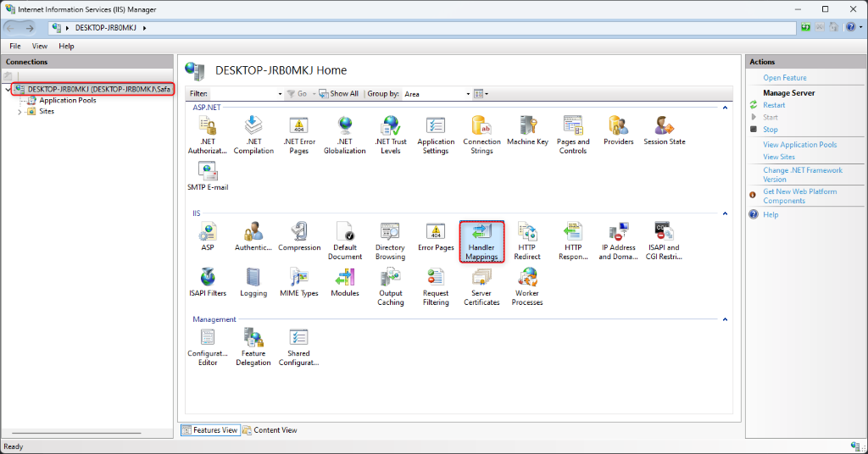Click the View Sites link
This screenshot has height=454, width=868.
click(x=779, y=157)
